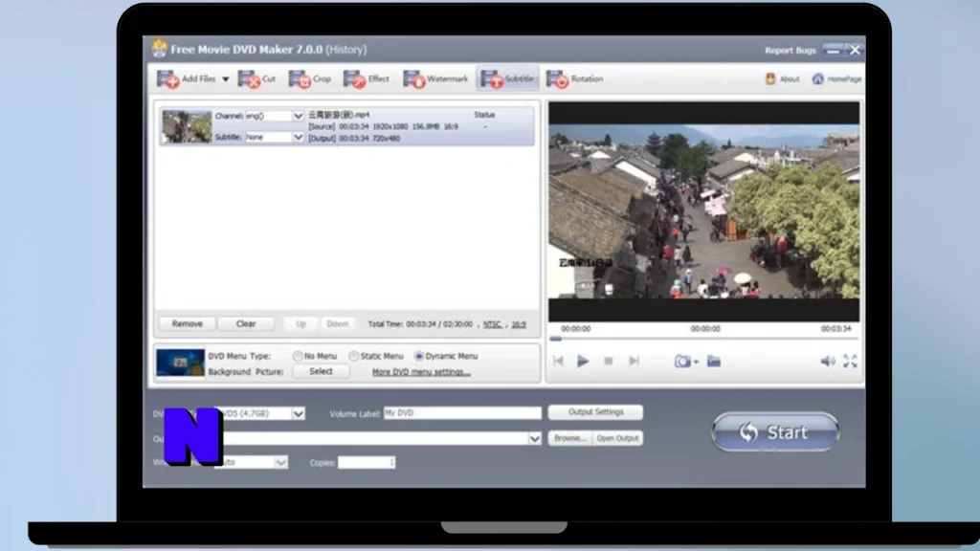Open the Add Files dropdown arrow
Viewport: 980px width, 551px height.
(x=226, y=79)
